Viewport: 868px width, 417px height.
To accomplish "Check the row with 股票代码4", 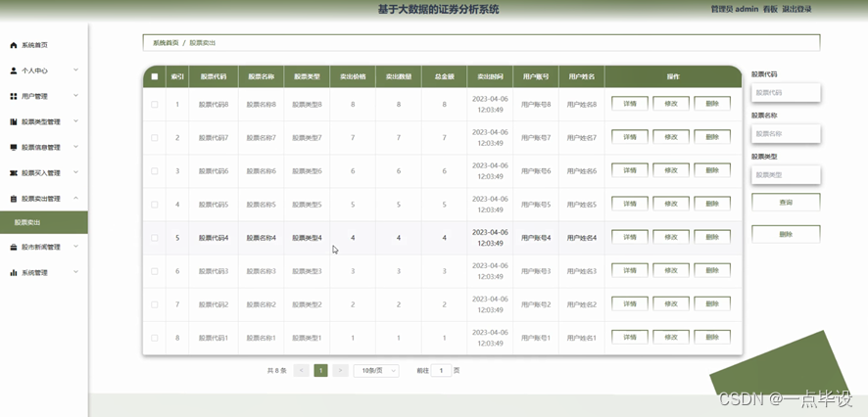I will point(155,238).
